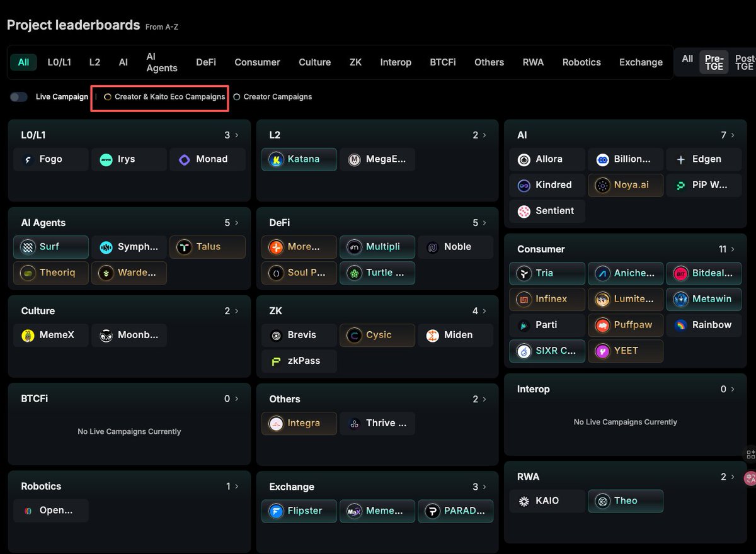Expand the L2 category chevron
756x554 pixels.
pos(484,135)
